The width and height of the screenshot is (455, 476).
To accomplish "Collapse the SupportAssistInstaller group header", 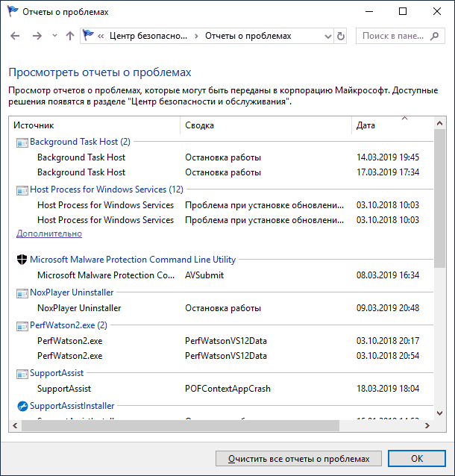I will 72,406.
